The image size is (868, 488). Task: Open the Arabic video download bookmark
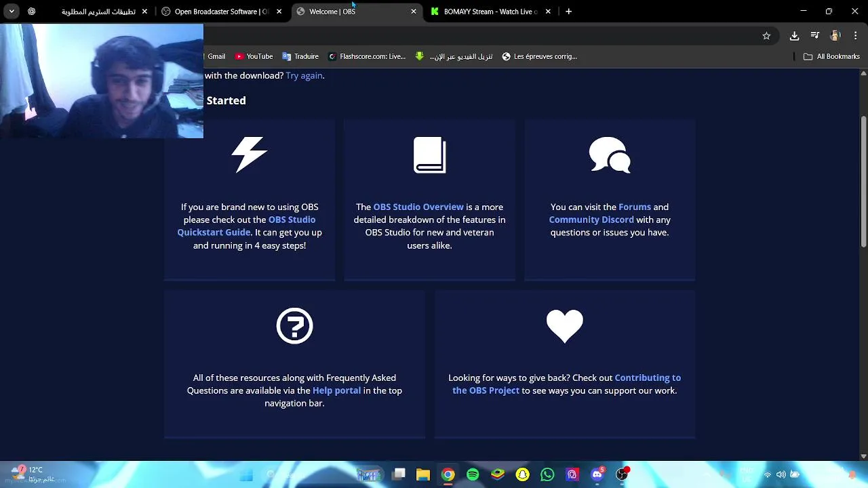coord(454,56)
